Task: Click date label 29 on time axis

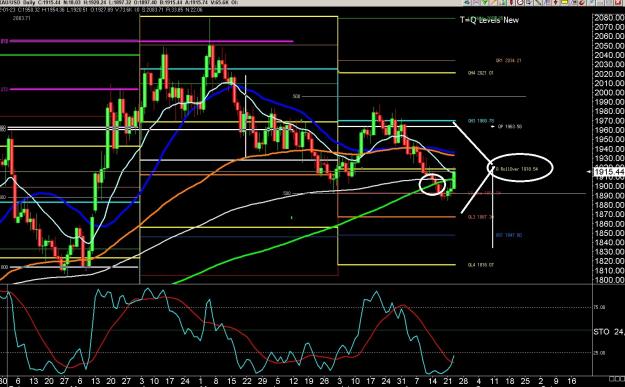Action: click(262, 381)
